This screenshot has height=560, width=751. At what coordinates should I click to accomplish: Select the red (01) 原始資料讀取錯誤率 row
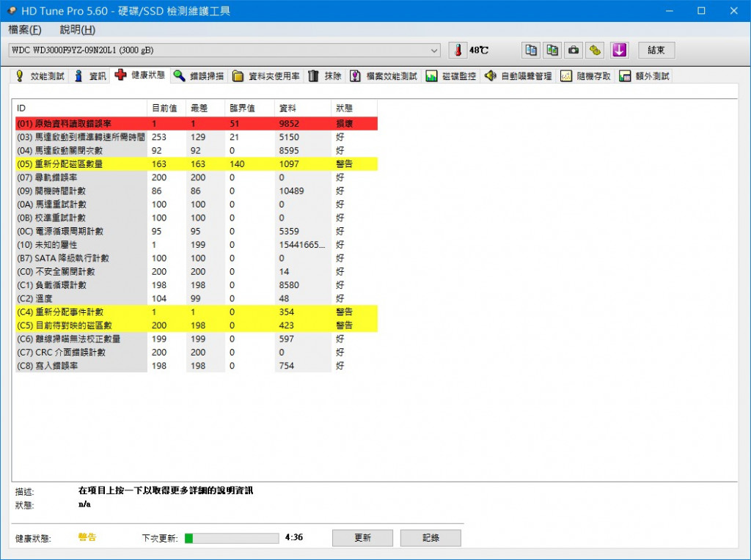(197, 123)
